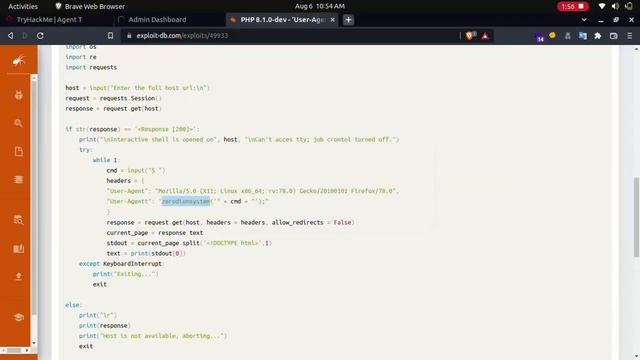This screenshot has height=360, width=640.
Task: Click 'print("Exiting...")' code line
Action: point(125,274)
